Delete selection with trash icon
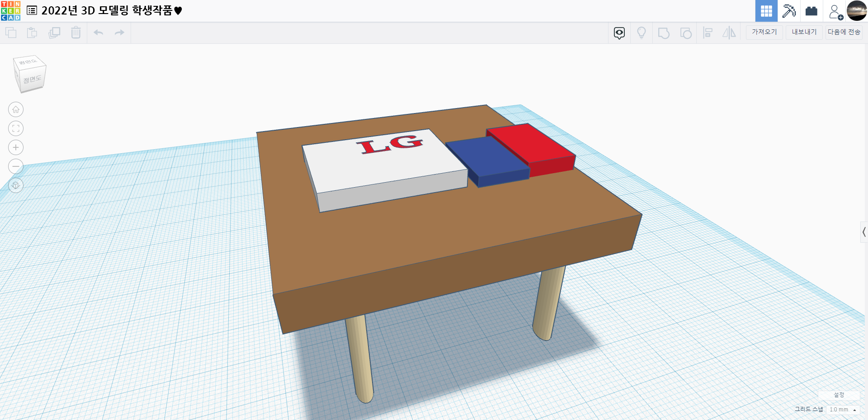The width and height of the screenshot is (868, 420). [76, 33]
